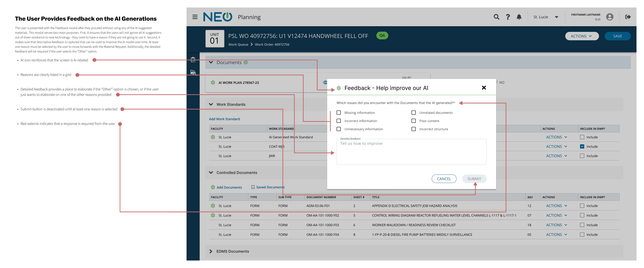Open the folder search sidebar icon

point(193,72)
